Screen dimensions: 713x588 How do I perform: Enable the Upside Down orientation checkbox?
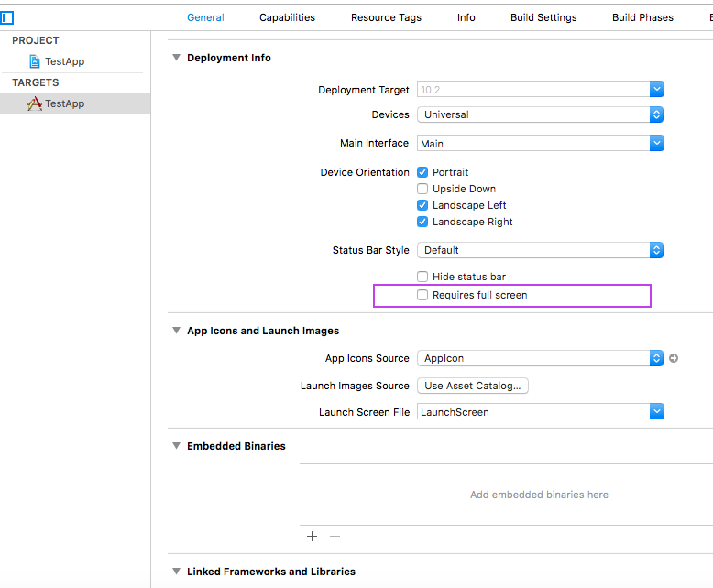[x=422, y=189]
